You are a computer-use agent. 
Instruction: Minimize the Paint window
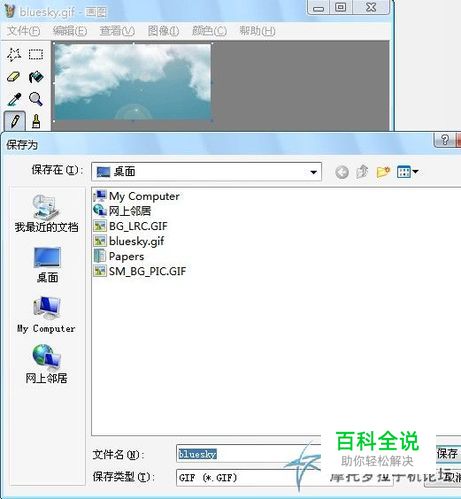(318, 7)
